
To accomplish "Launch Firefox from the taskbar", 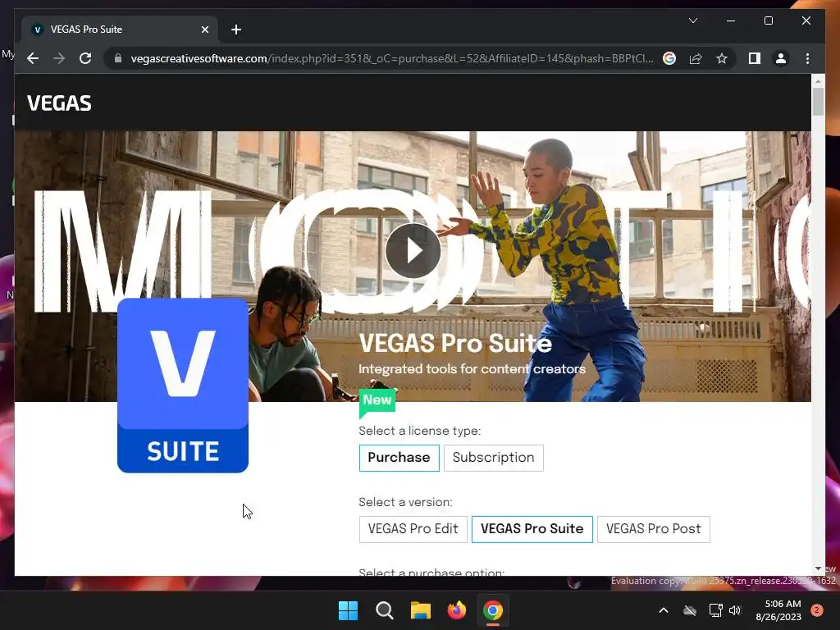I will pyautogui.click(x=456, y=610).
